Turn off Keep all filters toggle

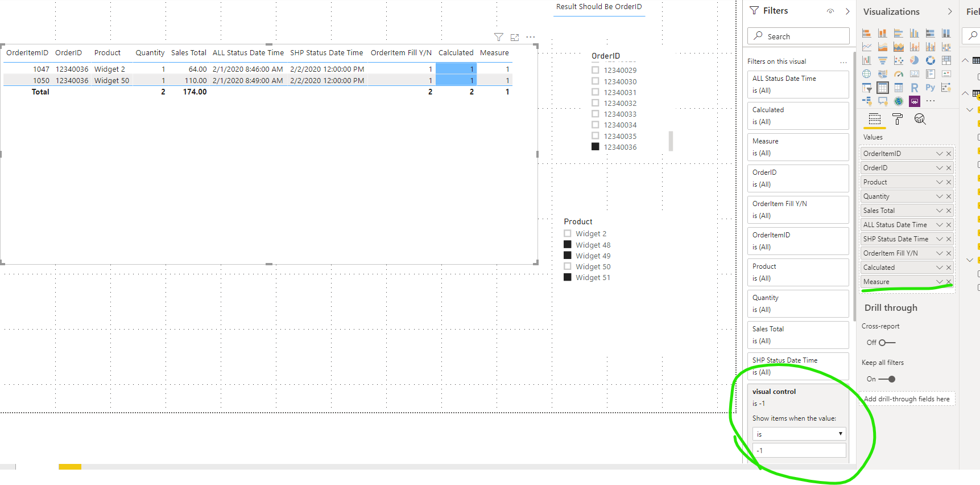tap(887, 379)
